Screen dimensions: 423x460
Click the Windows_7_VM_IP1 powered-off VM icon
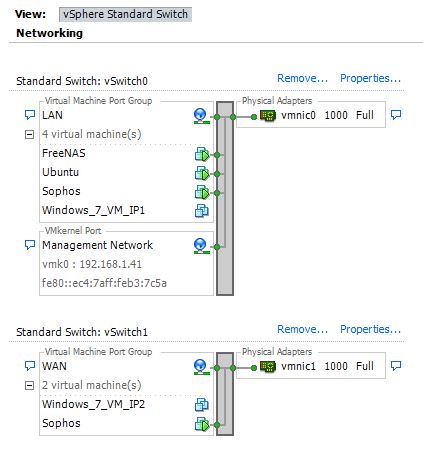click(202, 211)
